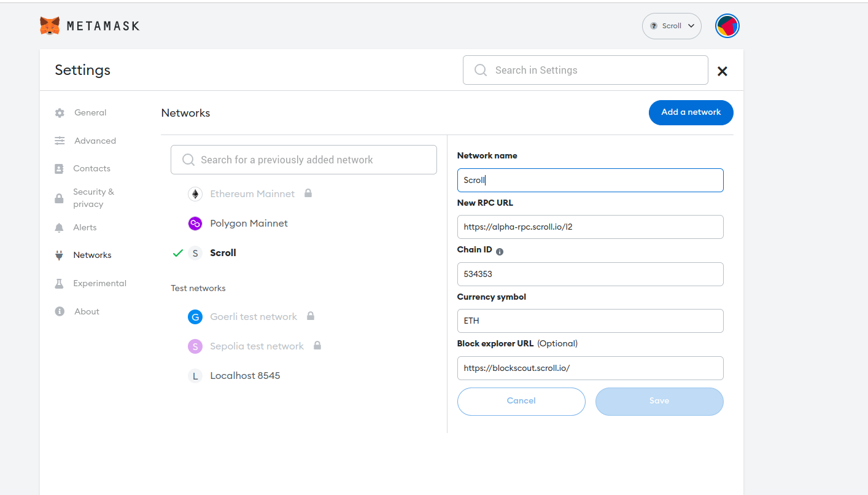Click the Block explorer URL field

pyautogui.click(x=591, y=368)
